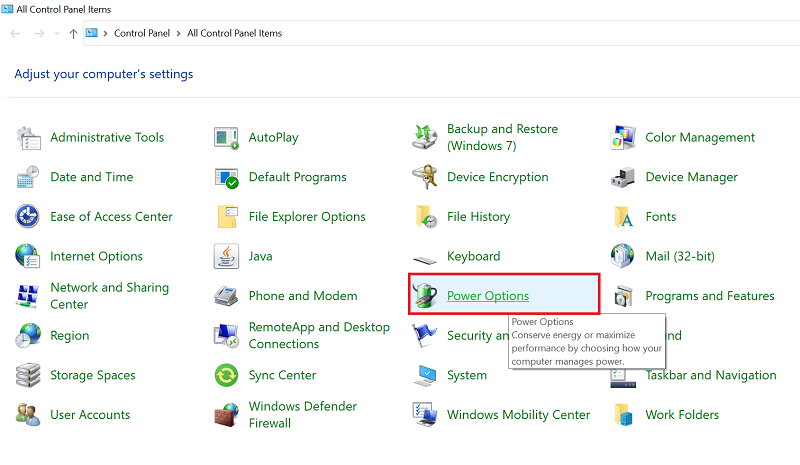The height and width of the screenshot is (465, 800).
Task: Open the Fonts text link
Action: (661, 217)
